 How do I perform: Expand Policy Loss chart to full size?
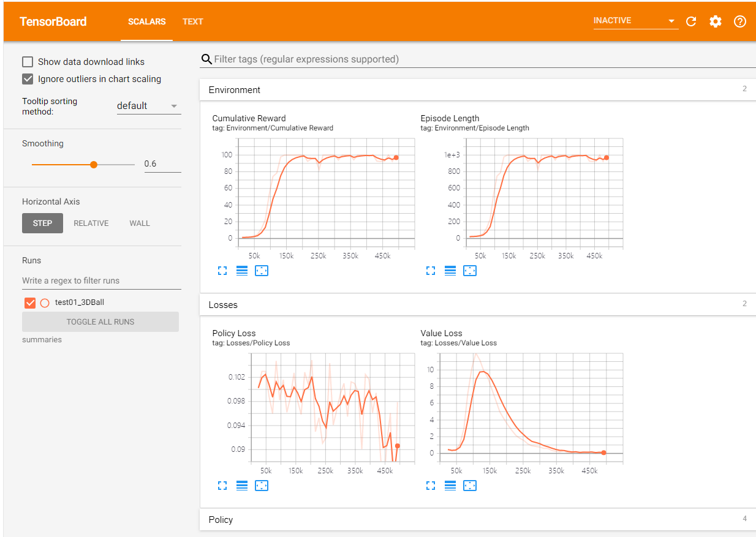click(222, 486)
